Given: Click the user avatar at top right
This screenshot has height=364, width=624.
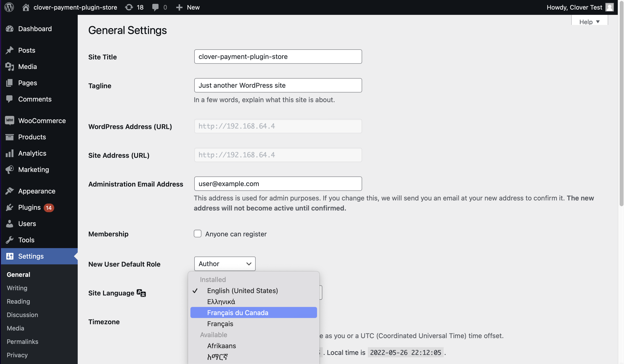Looking at the screenshot, I should 609,7.
